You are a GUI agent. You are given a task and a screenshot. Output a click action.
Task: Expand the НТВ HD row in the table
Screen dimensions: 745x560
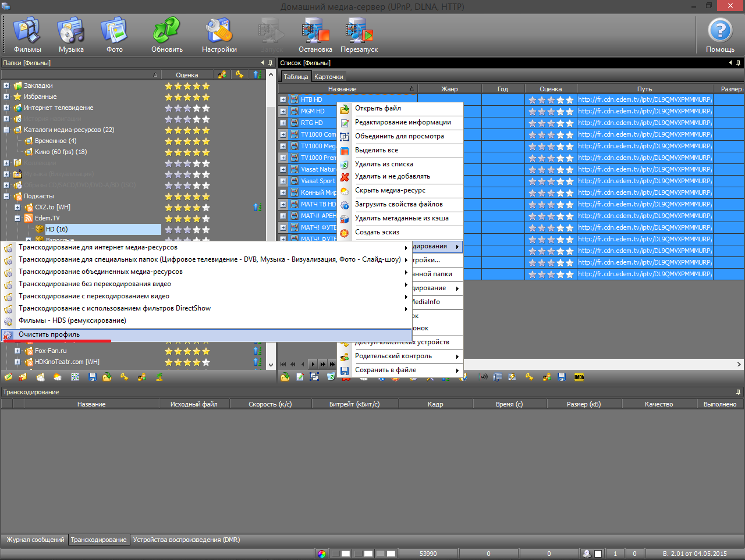tap(283, 99)
